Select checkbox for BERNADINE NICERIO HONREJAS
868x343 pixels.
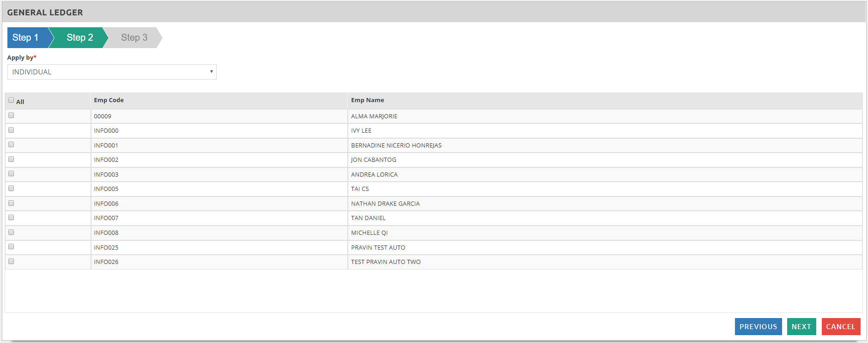click(11, 144)
